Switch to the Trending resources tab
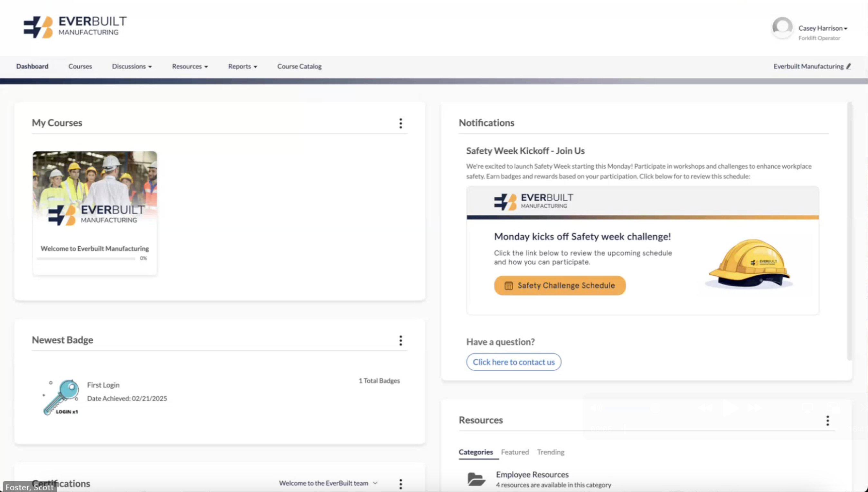Viewport: 868px width, 492px height. click(x=551, y=452)
